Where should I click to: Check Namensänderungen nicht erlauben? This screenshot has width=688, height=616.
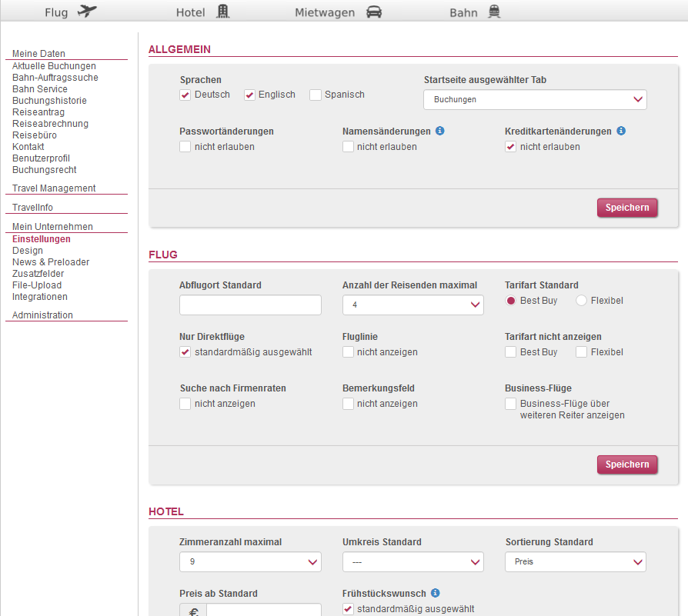tap(348, 146)
